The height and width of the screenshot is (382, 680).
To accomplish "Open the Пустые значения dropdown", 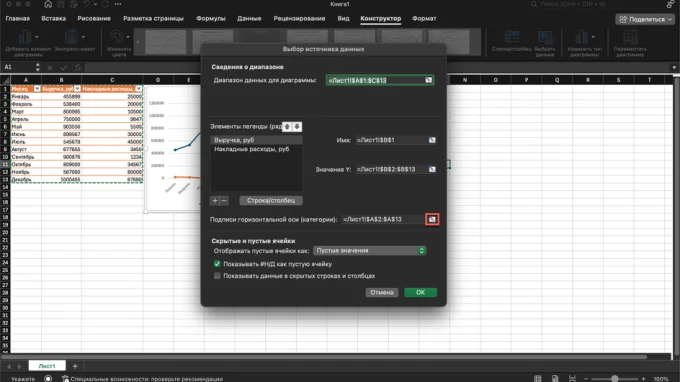I will coord(369,251).
